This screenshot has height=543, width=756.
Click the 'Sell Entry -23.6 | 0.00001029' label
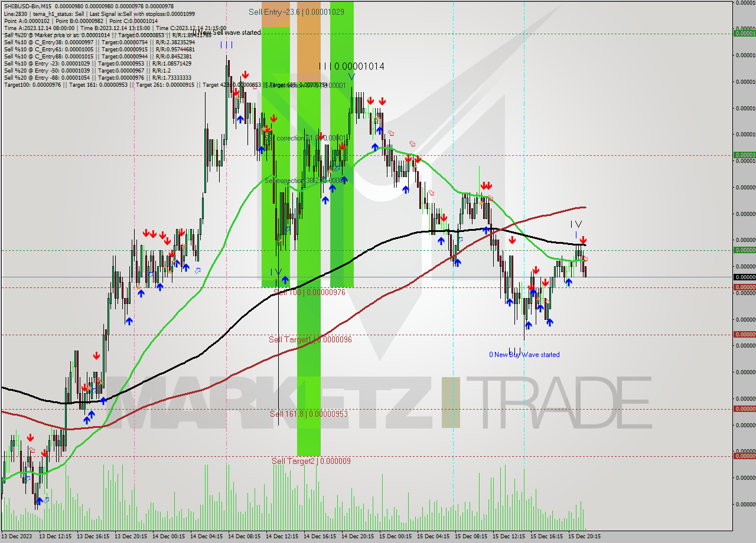coord(296,12)
